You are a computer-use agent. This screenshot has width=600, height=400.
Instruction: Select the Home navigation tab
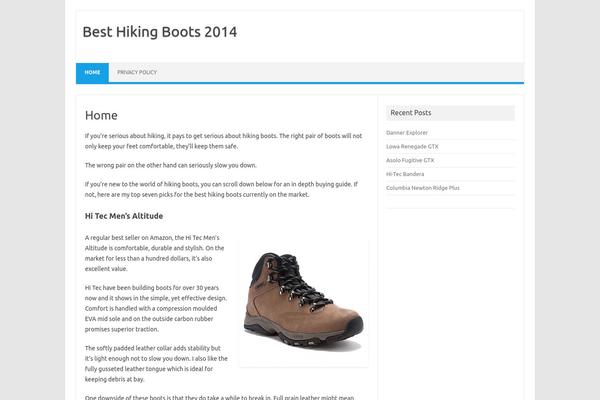[x=92, y=73]
